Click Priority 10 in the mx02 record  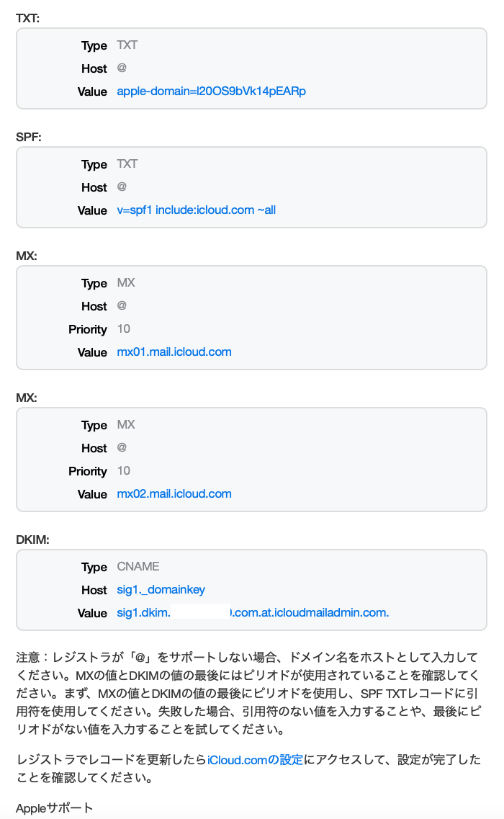123,471
